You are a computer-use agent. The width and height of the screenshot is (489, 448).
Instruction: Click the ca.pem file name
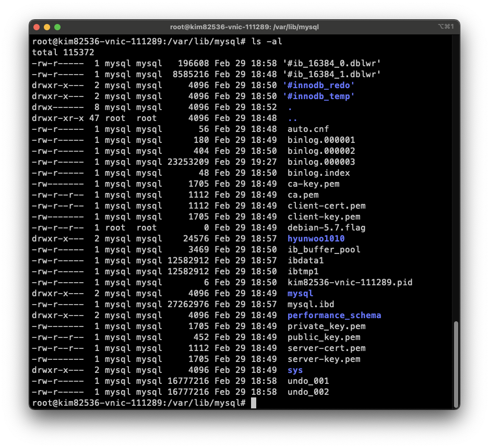(x=303, y=195)
